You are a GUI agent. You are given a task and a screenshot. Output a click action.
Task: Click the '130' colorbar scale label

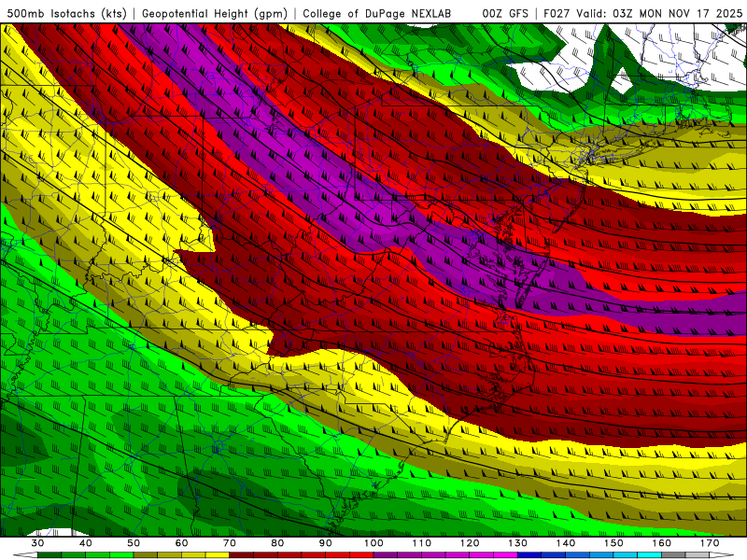pyautogui.click(x=518, y=543)
